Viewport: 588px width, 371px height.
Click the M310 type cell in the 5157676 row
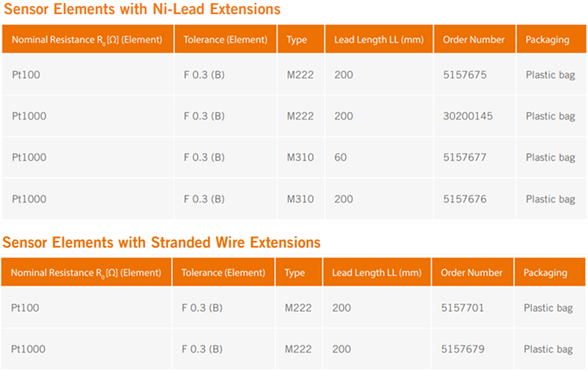pos(300,199)
